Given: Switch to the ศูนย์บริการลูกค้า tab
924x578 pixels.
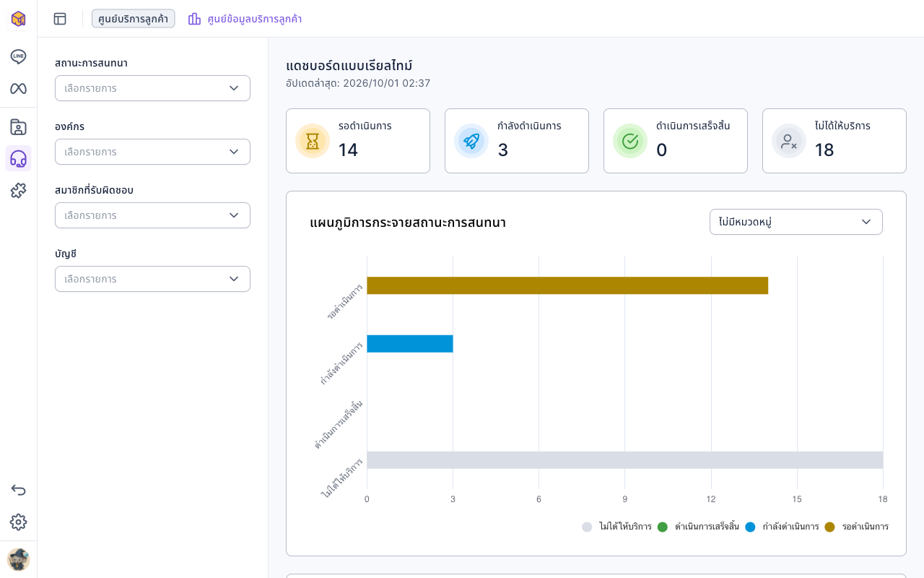Looking at the screenshot, I should (134, 19).
